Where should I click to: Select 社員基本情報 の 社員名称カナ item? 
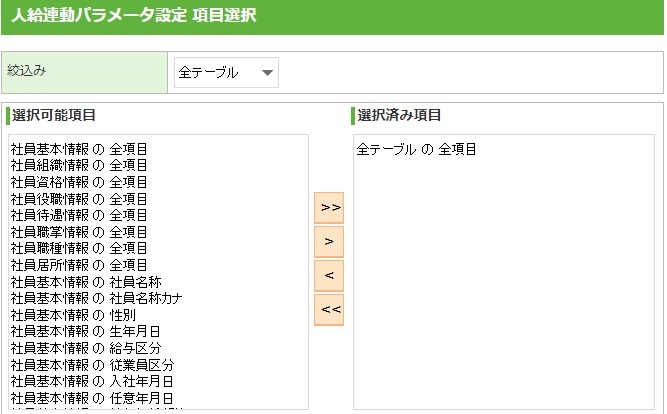pos(96,298)
